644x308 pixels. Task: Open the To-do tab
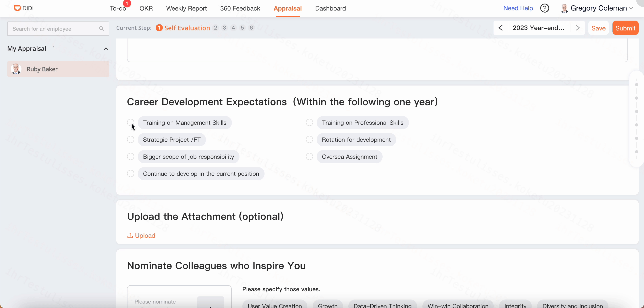tap(118, 8)
